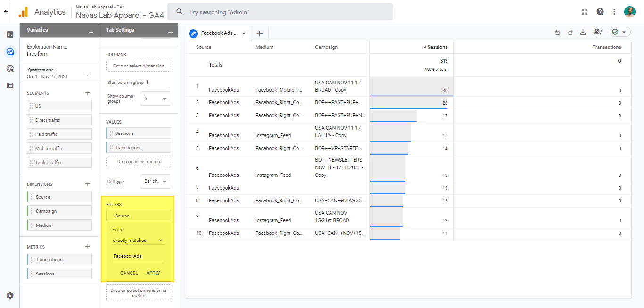Click Facebook_Mobile_F... medium in row 1

[x=279, y=90]
